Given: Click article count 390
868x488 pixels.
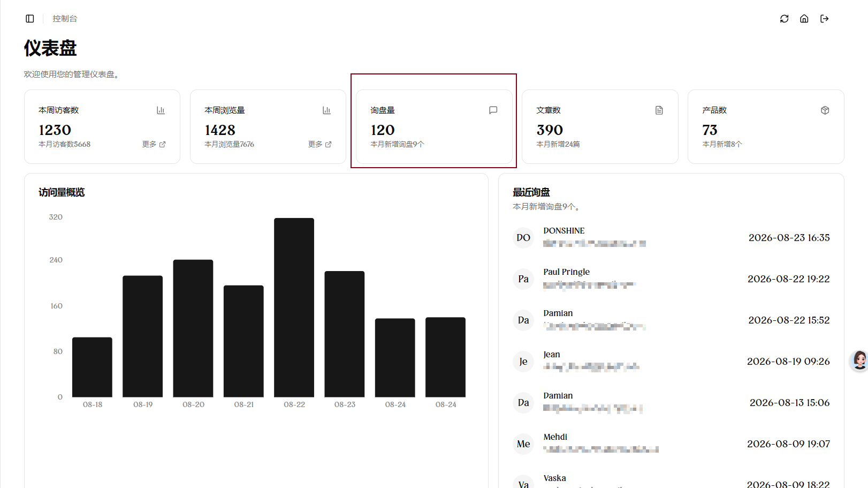Looking at the screenshot, I should click(x=550, y=130).
